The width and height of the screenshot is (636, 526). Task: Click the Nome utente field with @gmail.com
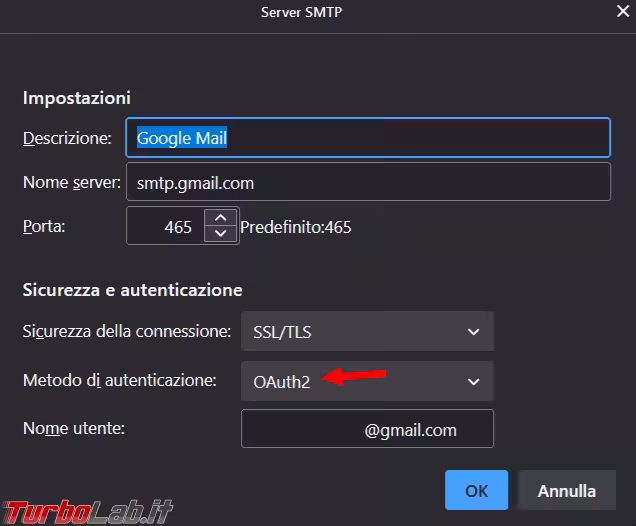(x=367, y=430)
